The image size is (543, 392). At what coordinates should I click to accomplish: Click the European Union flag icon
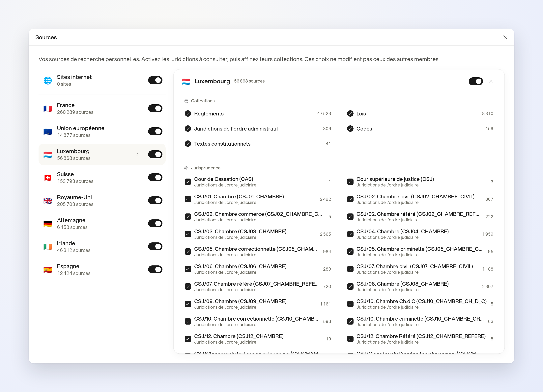coord(48,132)
